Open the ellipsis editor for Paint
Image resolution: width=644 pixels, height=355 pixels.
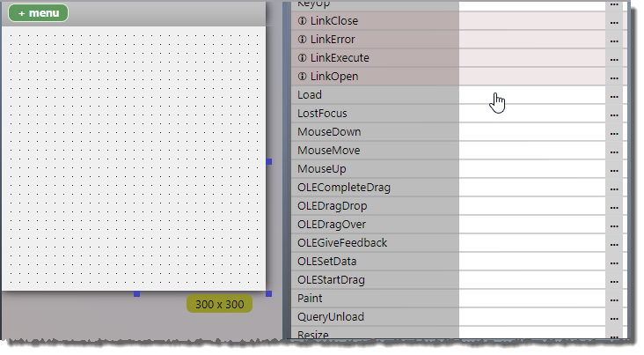[614, 299]
